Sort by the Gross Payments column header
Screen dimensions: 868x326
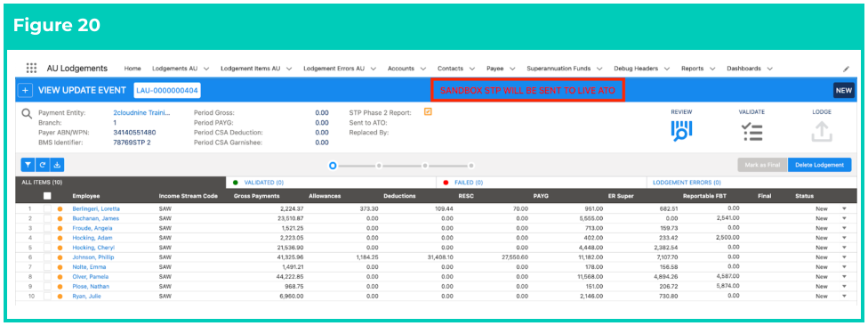point(256,196)
